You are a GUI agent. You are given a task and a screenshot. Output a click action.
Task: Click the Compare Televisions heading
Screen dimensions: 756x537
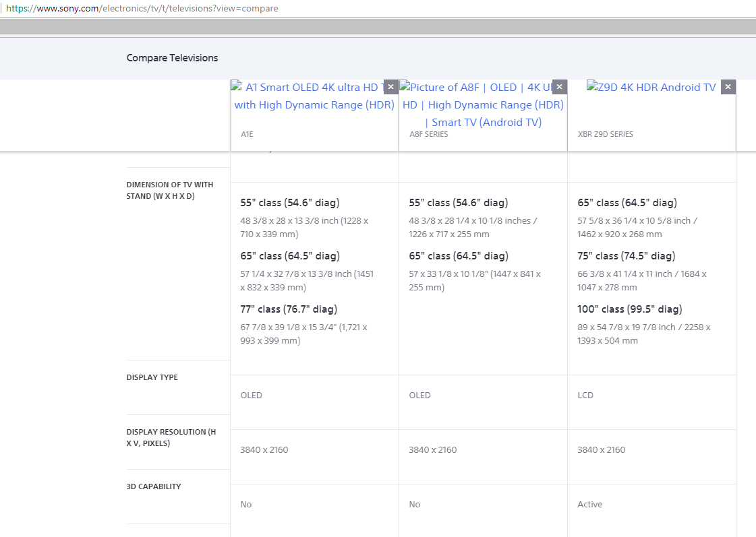pos(172,58)
